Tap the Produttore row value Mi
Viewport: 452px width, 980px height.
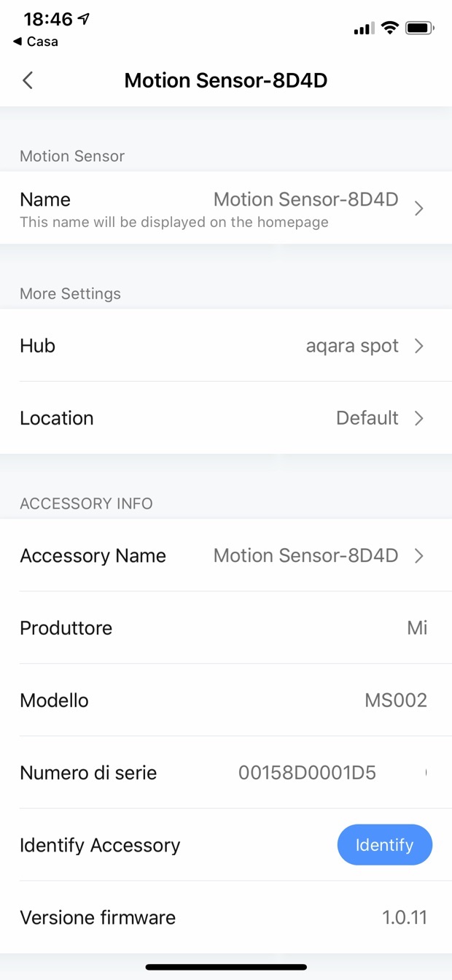(x=417, y=628)
